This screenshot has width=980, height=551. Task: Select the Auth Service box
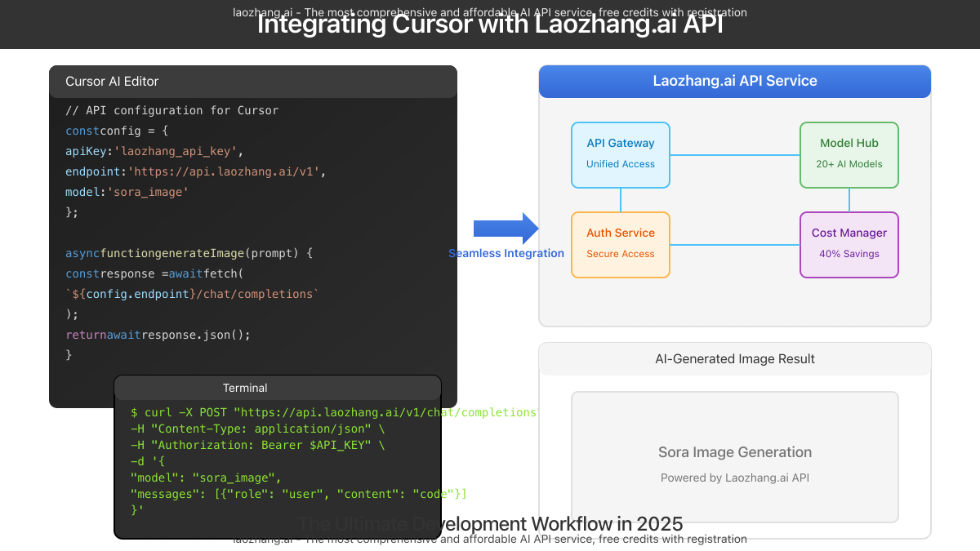click(621, 245)
